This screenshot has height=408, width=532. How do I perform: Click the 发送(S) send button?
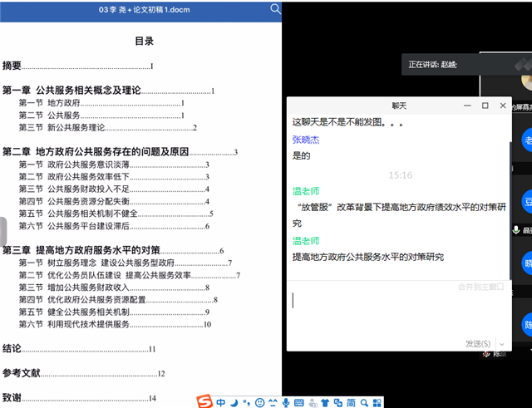(x=478, y=343)
